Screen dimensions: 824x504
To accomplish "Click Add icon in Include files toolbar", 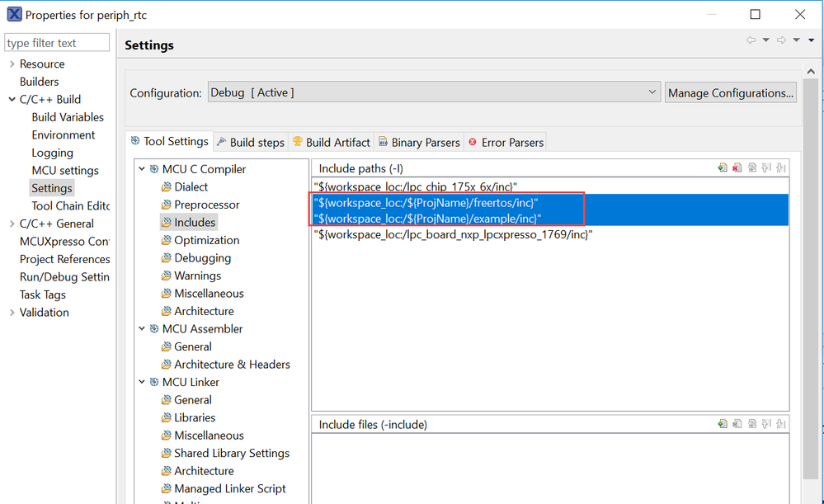I will coord(723,424).
